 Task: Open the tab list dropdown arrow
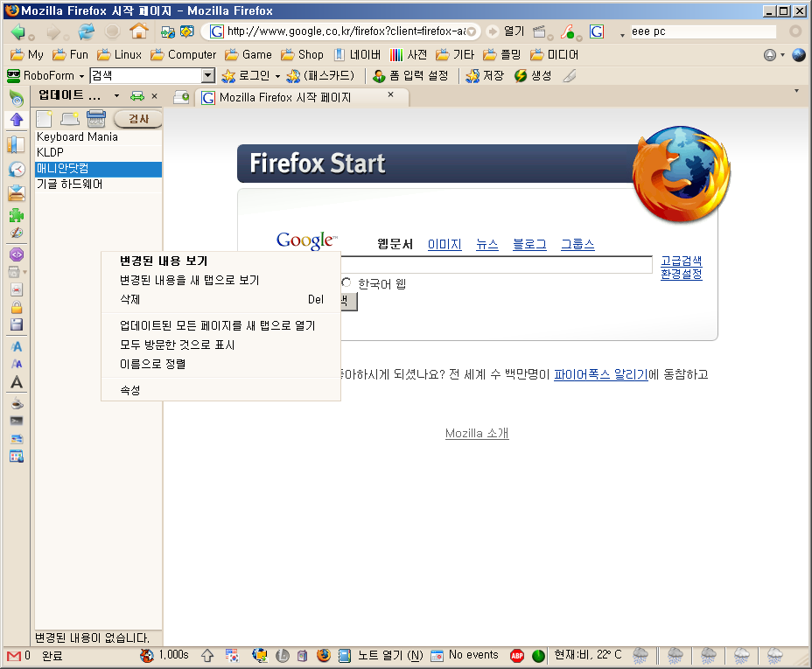[x=796, y=91]
